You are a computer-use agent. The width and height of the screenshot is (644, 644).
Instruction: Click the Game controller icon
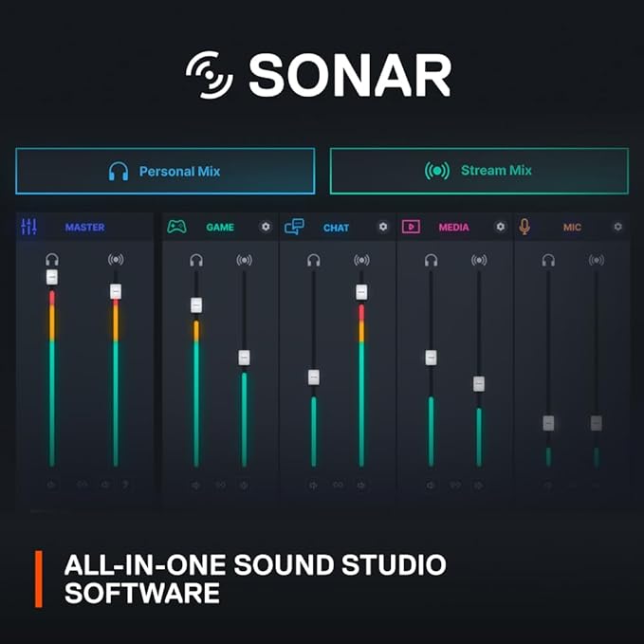click(176, 227)
